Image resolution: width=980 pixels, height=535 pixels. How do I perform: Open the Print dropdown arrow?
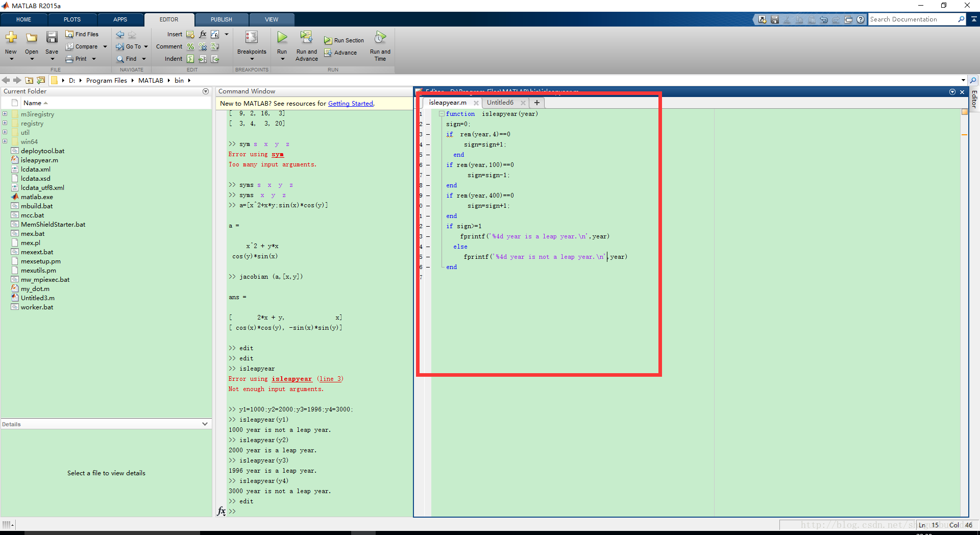94,59
